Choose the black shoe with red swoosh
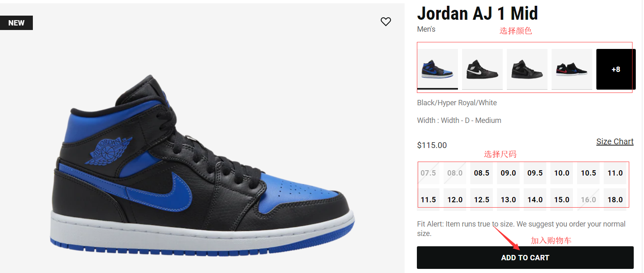This screenshot has height=273, width=644. coord(572,69)
